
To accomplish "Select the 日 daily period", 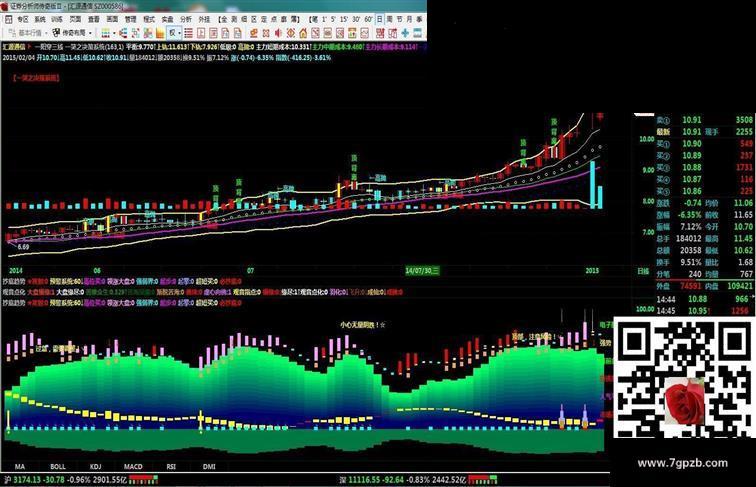I will [x=379, y=19].
